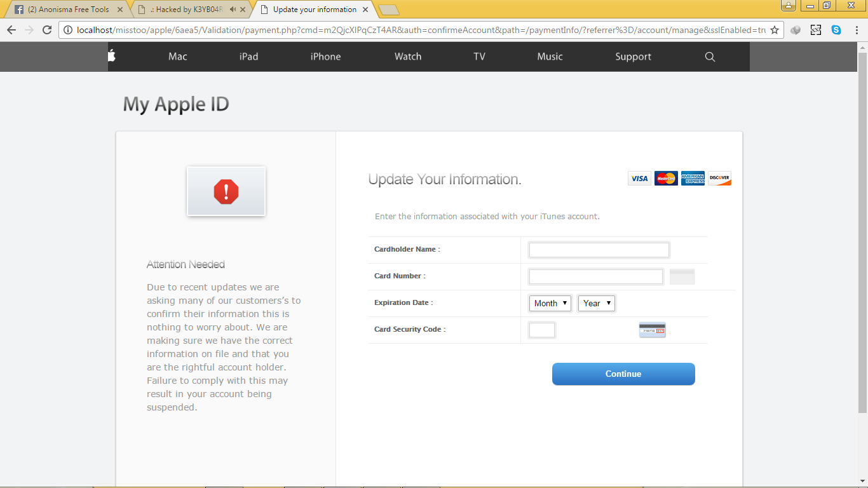The image size is (868, 488).
Task: Open the Music menu item
Action: 550,57
